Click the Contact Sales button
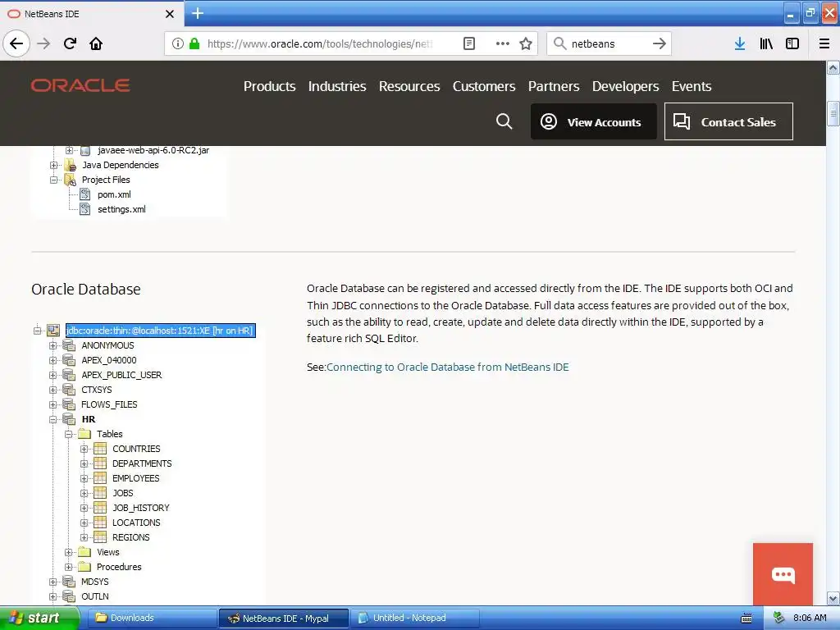This screenshot has width=840, height=630. 728,121
